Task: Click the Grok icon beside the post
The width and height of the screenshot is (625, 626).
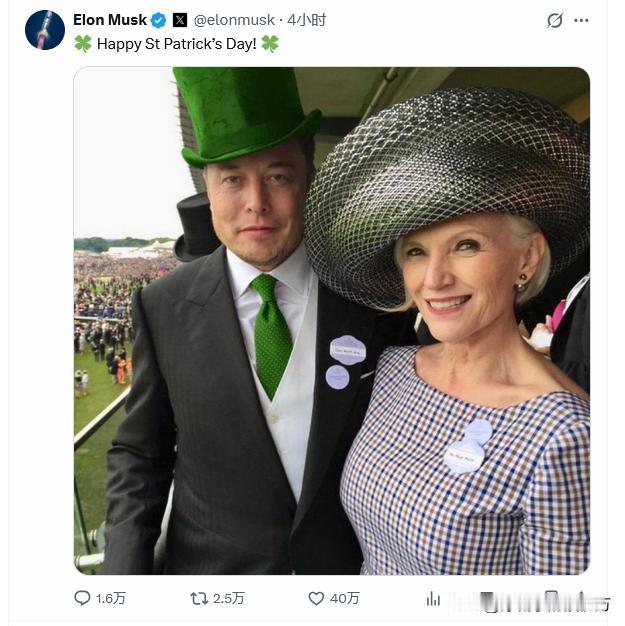Action: pos(555,20)
